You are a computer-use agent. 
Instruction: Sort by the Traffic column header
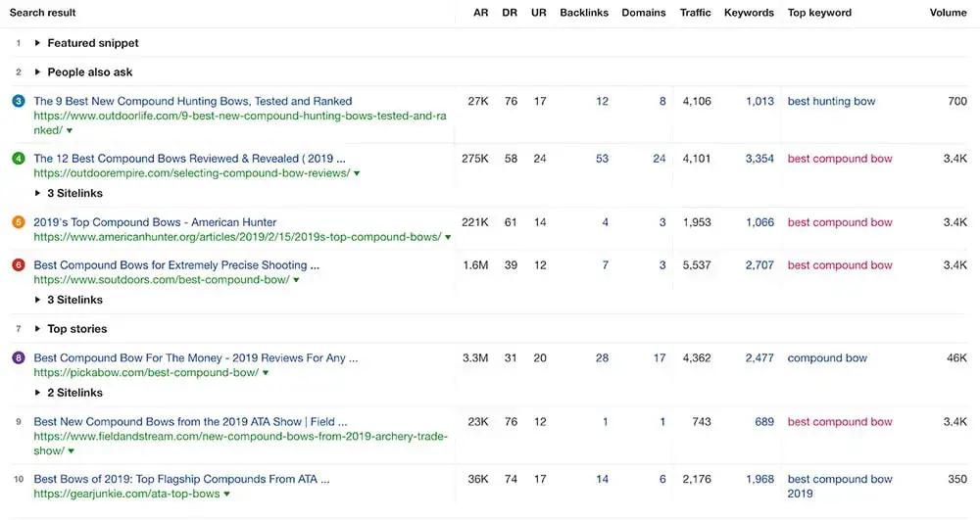(x=695, y=13)
